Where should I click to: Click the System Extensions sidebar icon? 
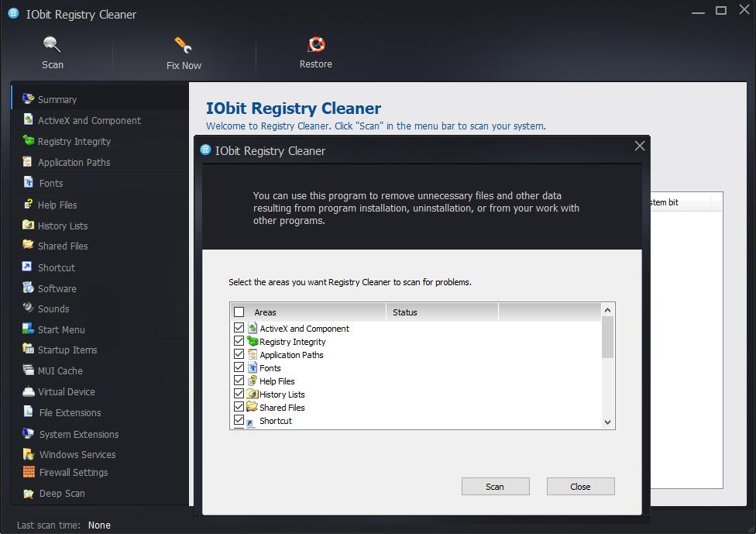coord(28,433)
